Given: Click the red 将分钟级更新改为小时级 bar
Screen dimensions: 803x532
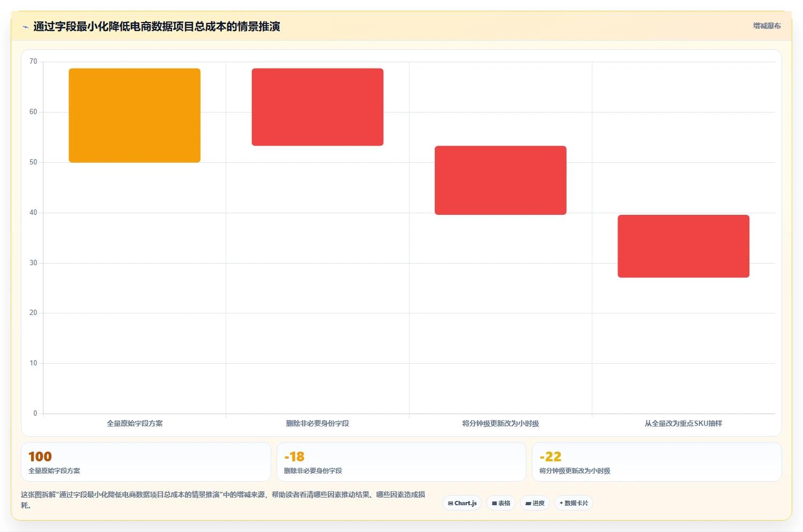Looking at the screenshot, I should pyautogui.click(x=501, y=180).
